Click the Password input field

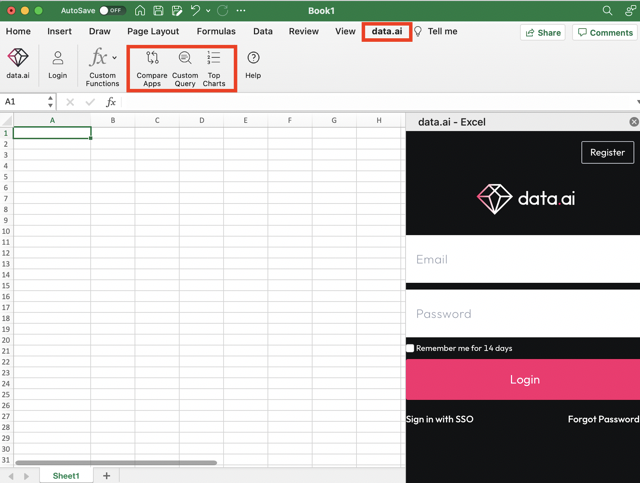[523, 314]
